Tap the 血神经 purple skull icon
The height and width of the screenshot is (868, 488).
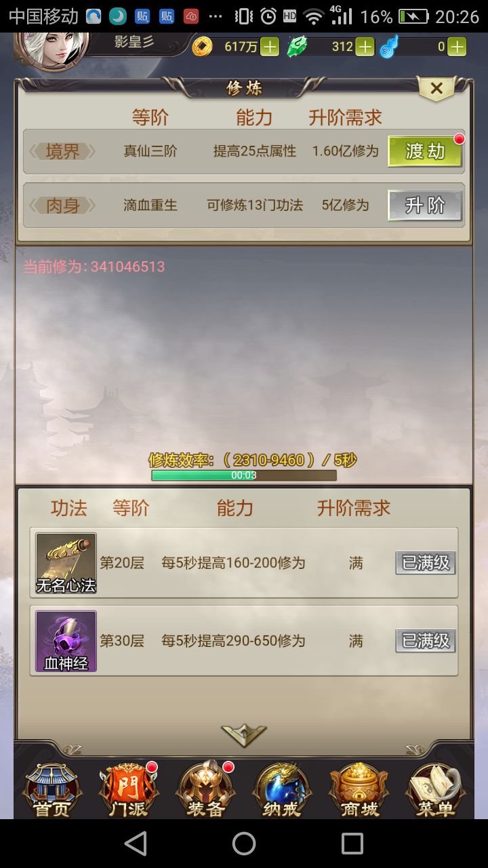click(66, 641)
